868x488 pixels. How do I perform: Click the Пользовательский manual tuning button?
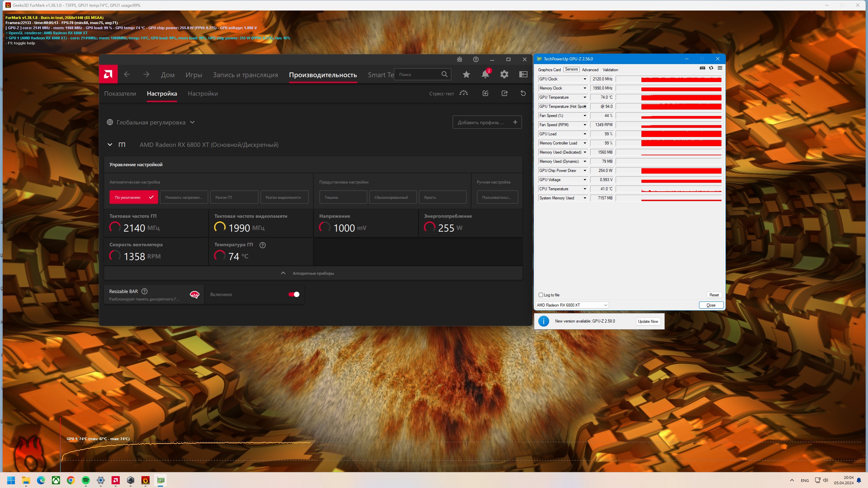497,197
